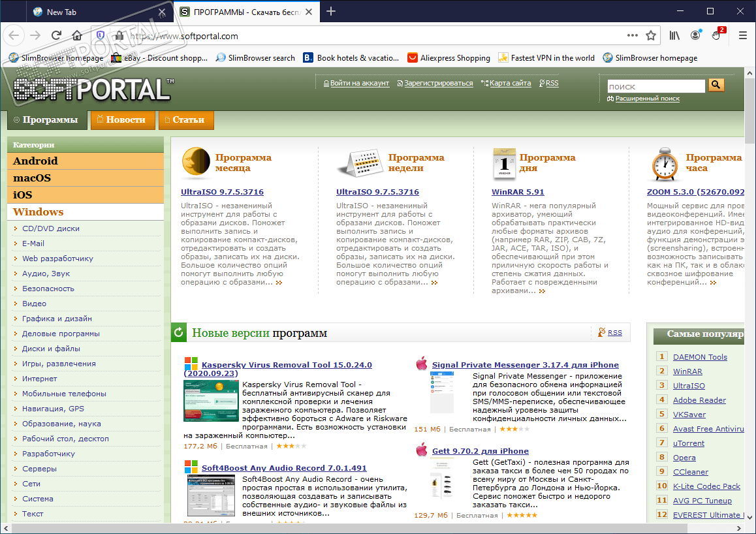Go forward with the browser forward arrow
756x534 pixels.
pyautogui.click(x=35, y=36)
